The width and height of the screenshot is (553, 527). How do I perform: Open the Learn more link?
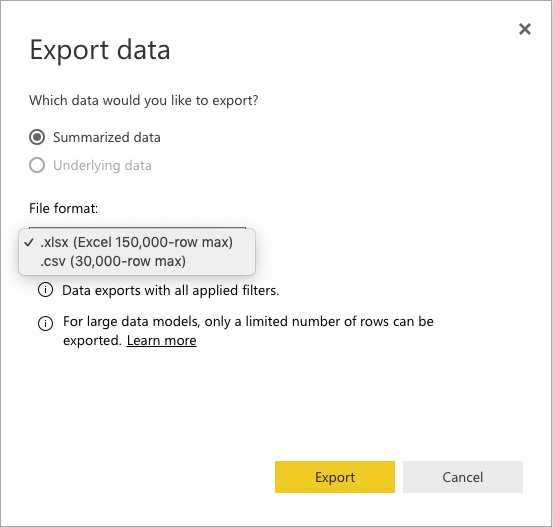(x=162, y=340)
